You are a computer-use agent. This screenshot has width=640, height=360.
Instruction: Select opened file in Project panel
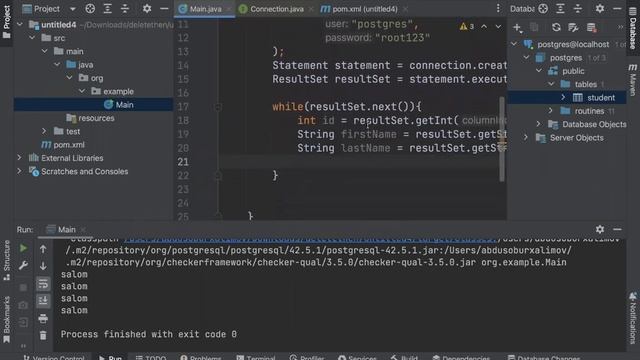click(90, 9)
